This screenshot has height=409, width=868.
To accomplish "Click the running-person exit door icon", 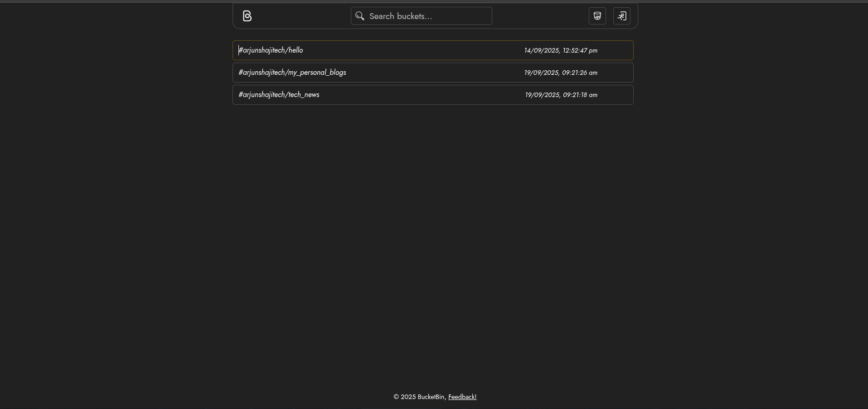I will pyautogui.click(x=621, y=16).
